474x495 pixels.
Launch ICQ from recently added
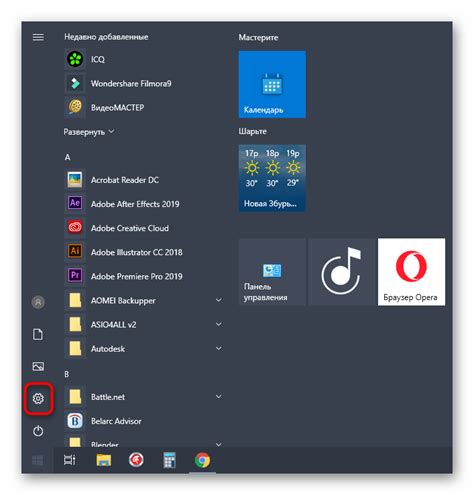(143, 59)
